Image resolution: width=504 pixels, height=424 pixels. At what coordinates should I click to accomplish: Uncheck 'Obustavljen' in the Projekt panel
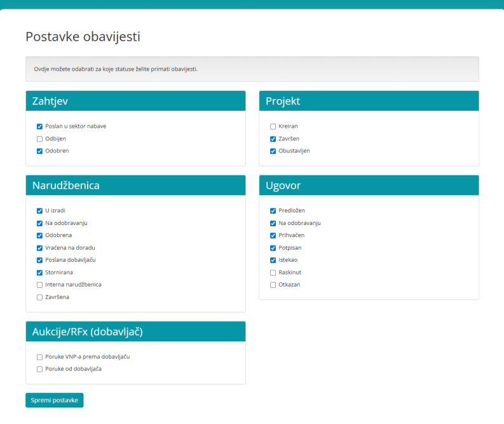pos(273,151)
